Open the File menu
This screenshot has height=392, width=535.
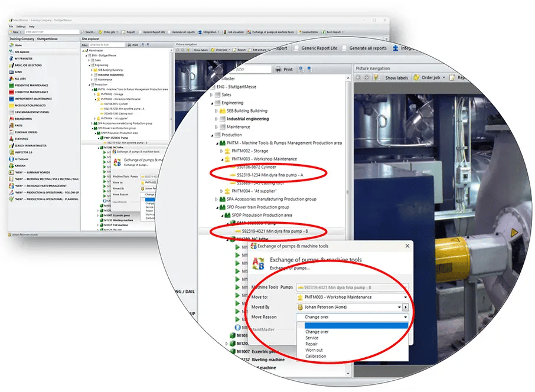11,26
